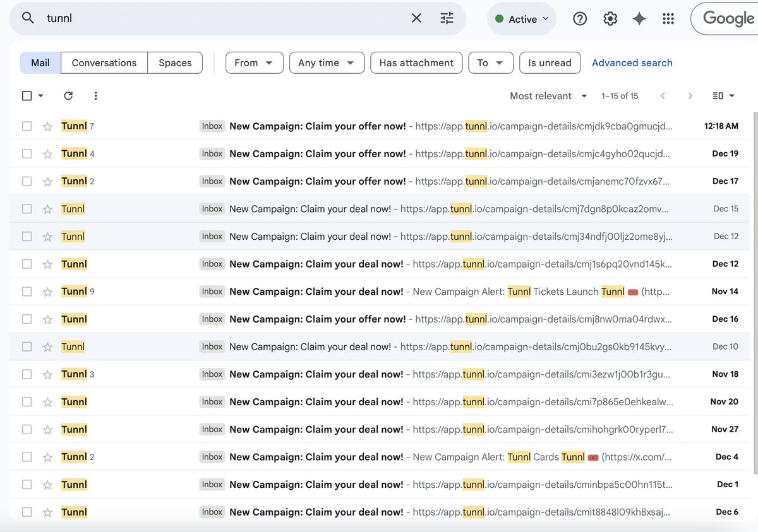Viewport: 758px width, 532px height.
Task: Check the Dec 17 email checkbox
Action: point(27,181)
